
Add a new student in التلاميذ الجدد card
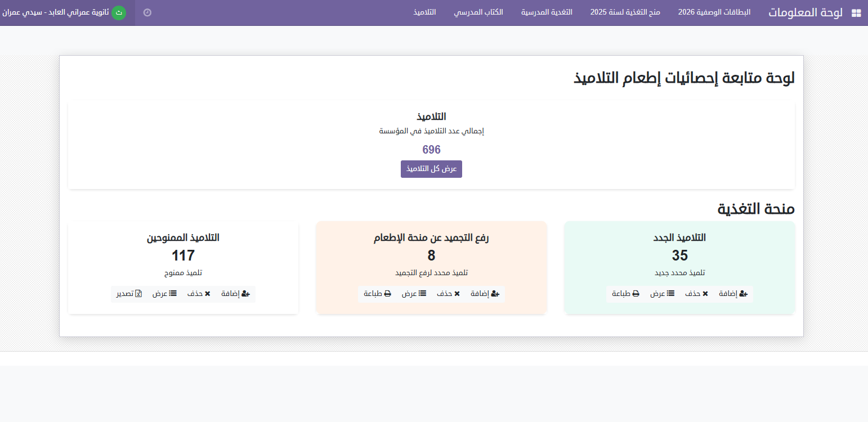point(735,294)
